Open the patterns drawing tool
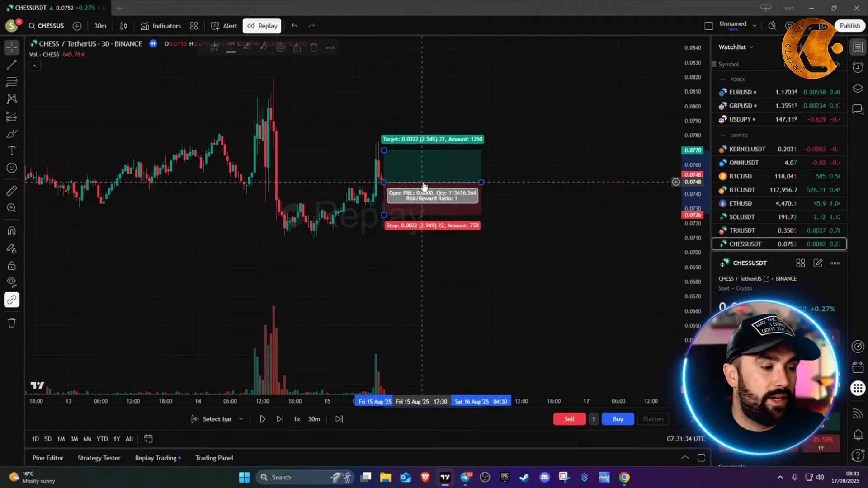Image resolution: width=868 pixels, height=488 pixels. point(12,99)
